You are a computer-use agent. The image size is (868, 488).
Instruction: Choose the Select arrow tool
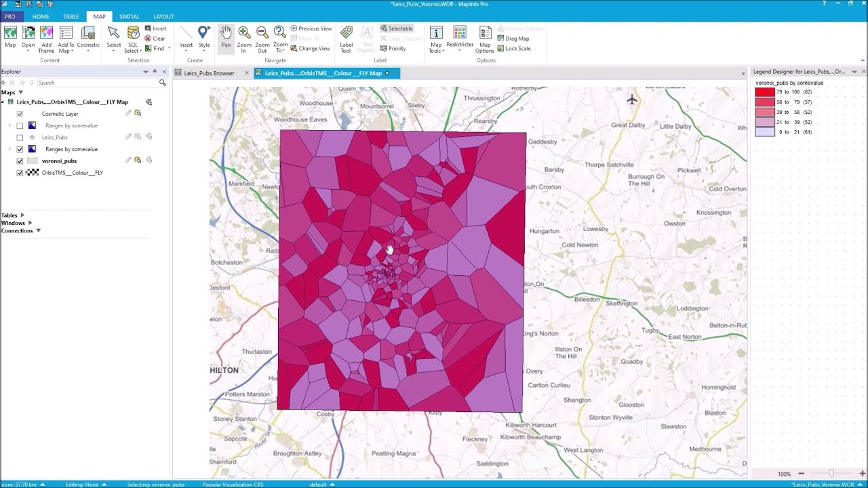114,37
